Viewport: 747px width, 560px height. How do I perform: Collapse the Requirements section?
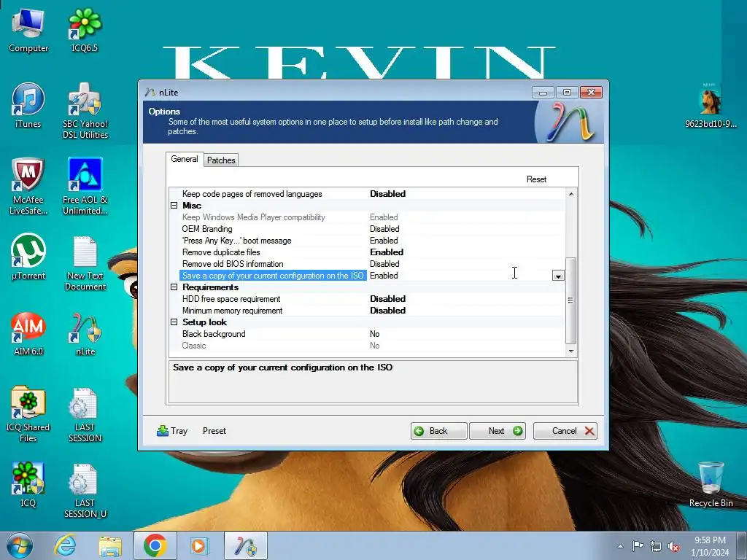click(174, 287)
